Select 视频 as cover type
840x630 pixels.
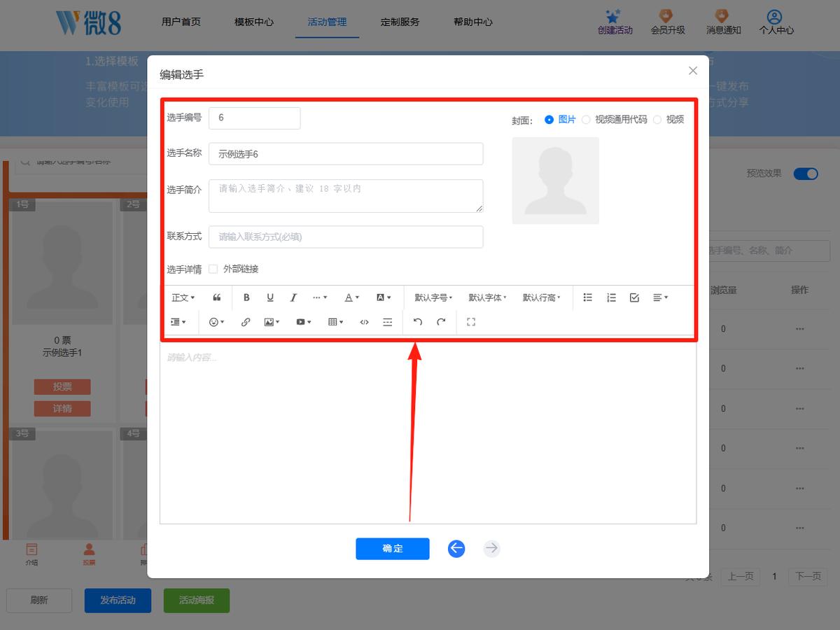pos(668,120)
